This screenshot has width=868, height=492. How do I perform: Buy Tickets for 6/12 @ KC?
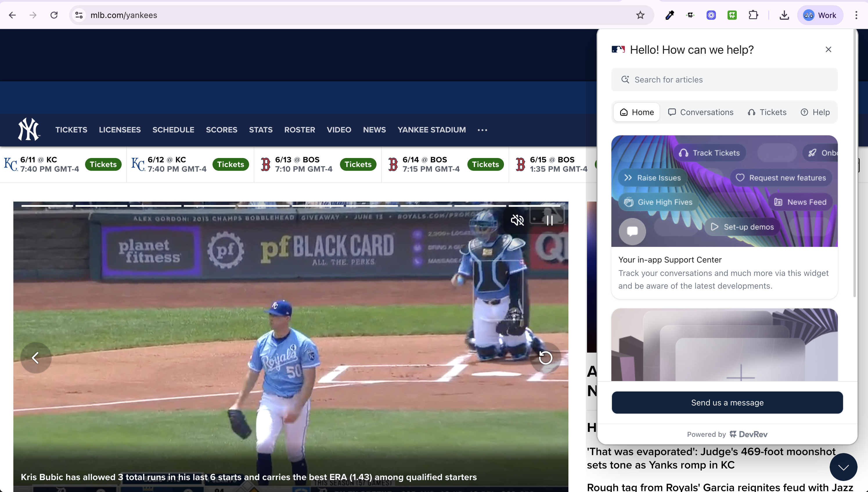tap(231, 164)
